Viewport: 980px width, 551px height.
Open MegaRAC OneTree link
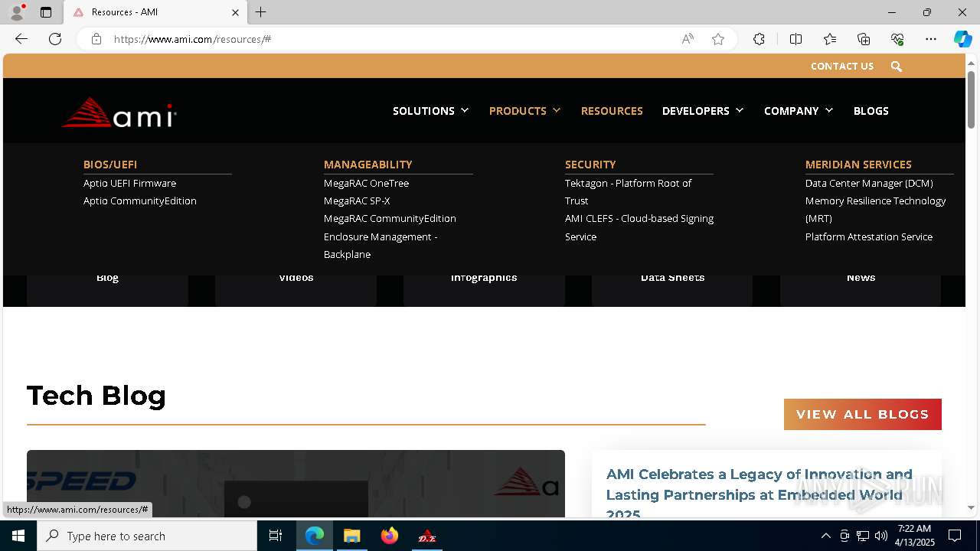pos(366,183)
